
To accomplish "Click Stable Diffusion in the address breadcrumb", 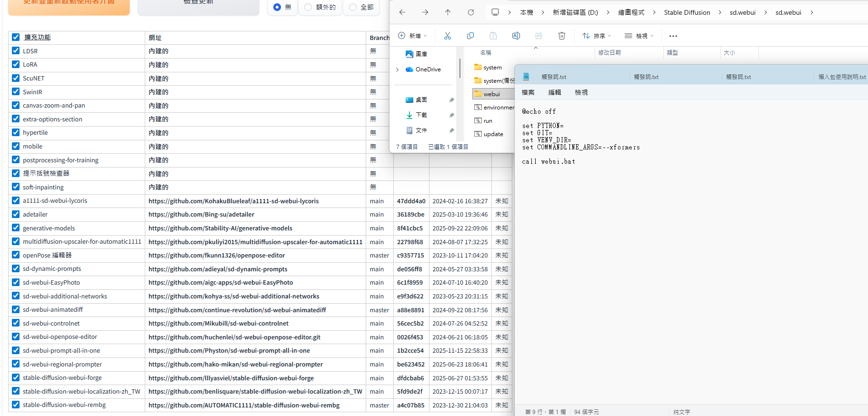I will coord(687,12).
